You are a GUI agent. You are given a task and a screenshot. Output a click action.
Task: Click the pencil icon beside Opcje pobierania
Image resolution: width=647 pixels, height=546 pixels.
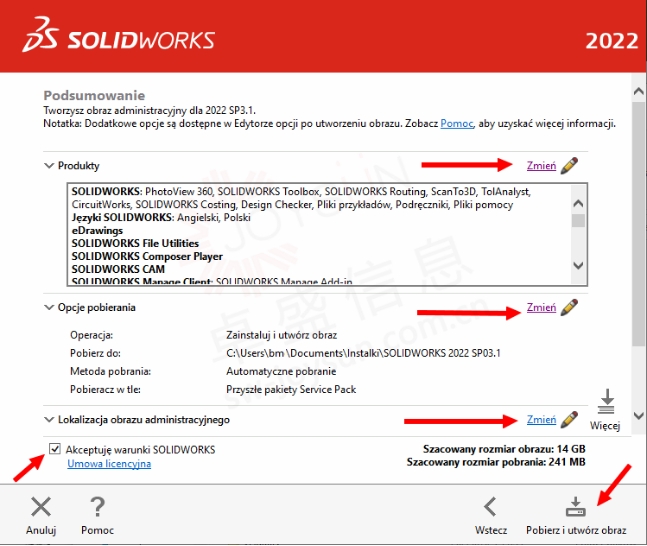click(x=569, y=308)
